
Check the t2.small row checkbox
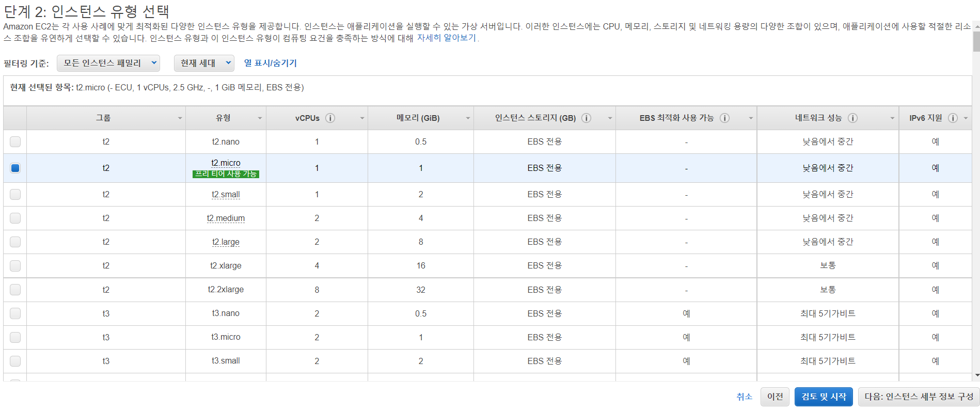[x=15, y=194]
